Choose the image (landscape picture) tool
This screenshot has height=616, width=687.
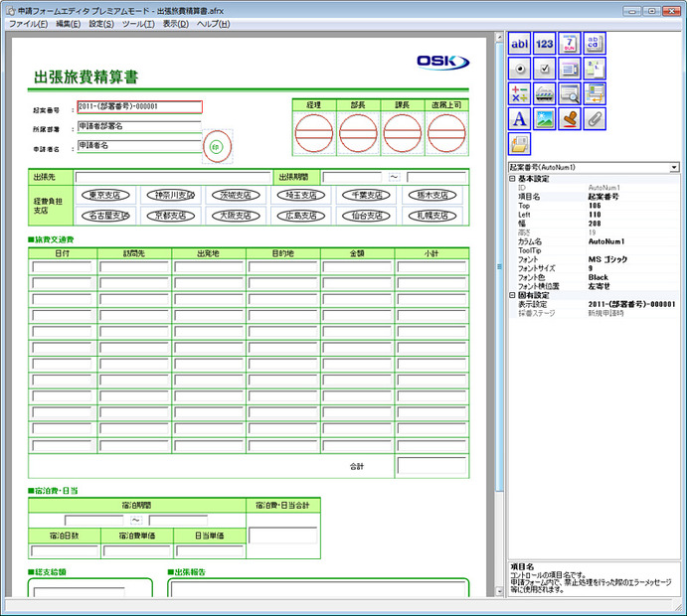tap(544, 118)
